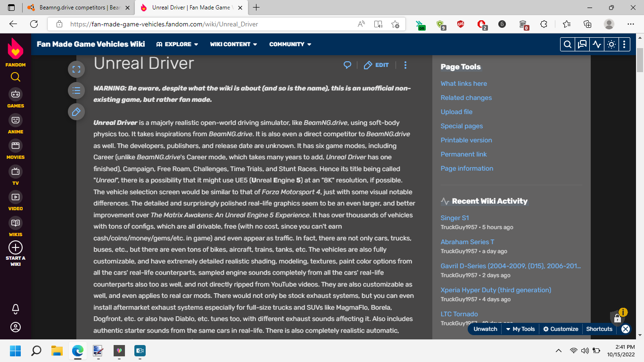Expand the My Tools menu

tap(520, 329)
